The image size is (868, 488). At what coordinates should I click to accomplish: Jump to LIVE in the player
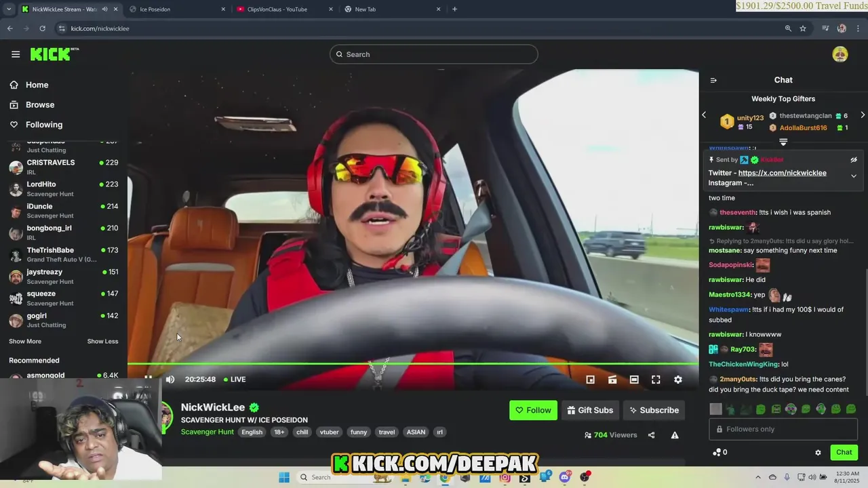[x=235, y=380]
